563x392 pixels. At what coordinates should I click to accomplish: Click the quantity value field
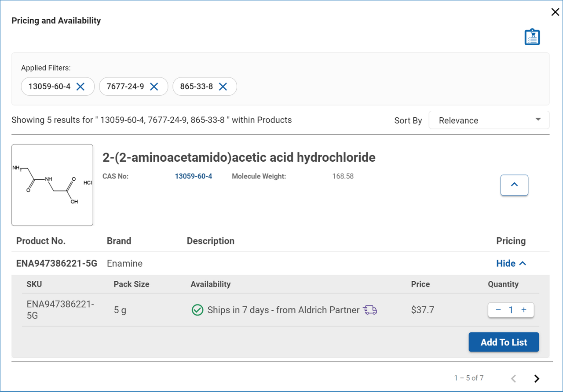(x=511, y=310)
